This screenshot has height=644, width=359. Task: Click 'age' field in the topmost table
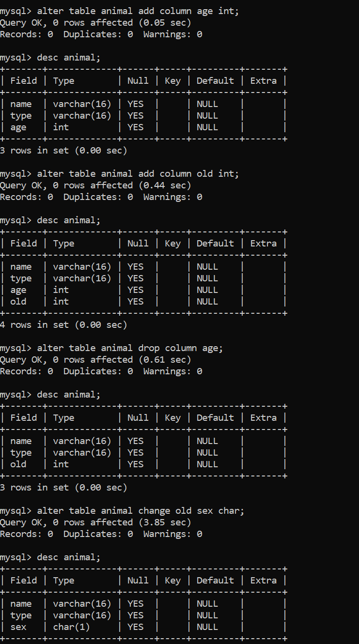coord(18,127)
